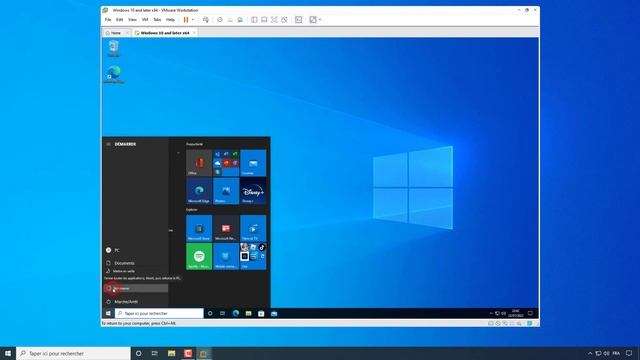
Task: Click the VMware pause button
Action: coord(186,20)
